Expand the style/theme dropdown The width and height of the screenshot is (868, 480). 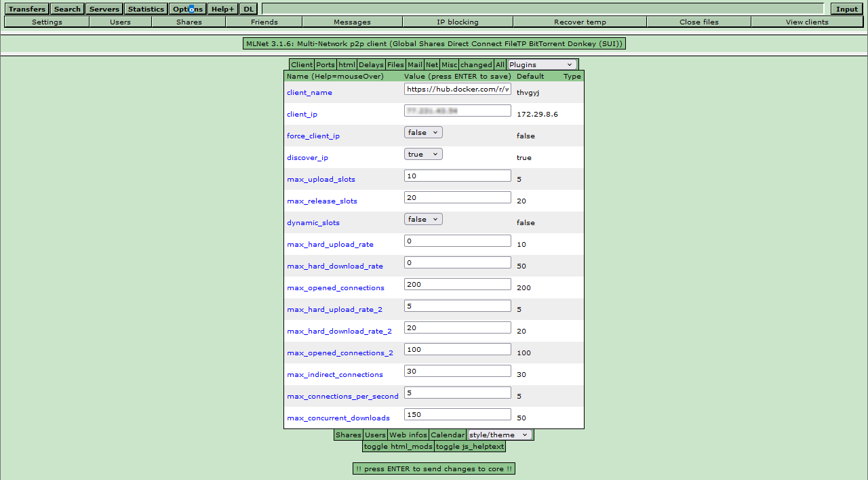coord(500,435)
